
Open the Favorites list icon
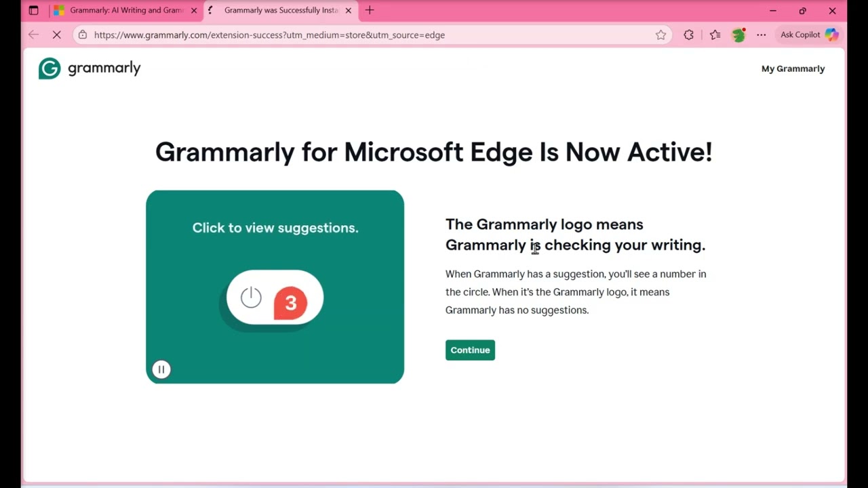715,35
